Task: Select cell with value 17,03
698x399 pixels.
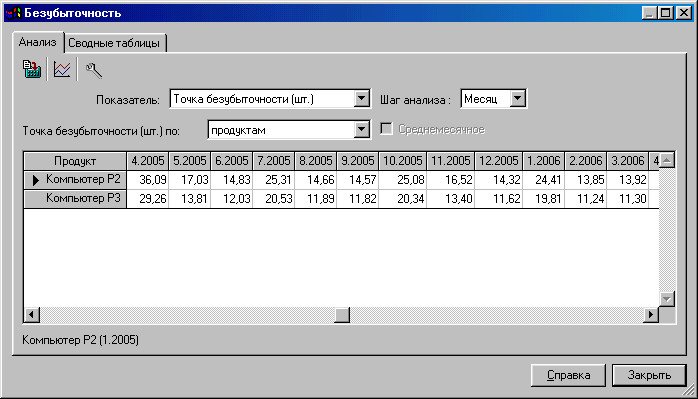Action: [x=190, y=180]
